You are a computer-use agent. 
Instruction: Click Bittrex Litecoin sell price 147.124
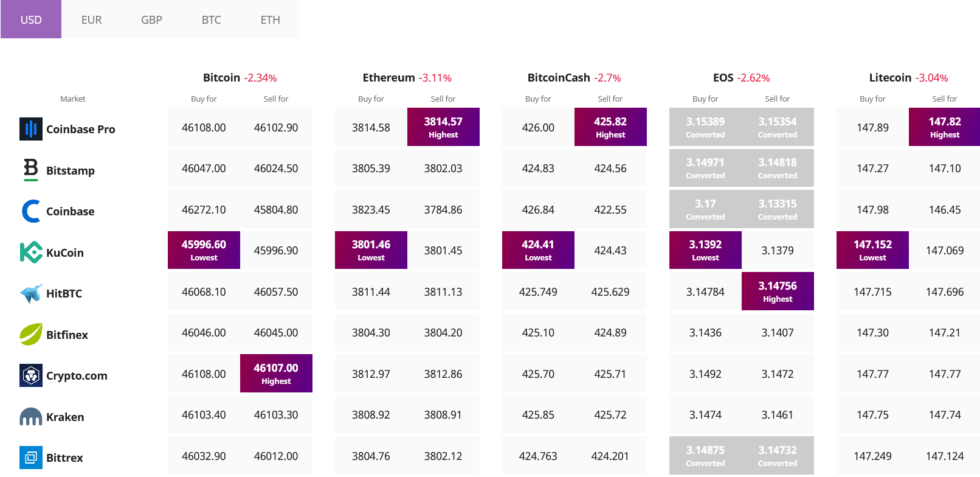945,456
